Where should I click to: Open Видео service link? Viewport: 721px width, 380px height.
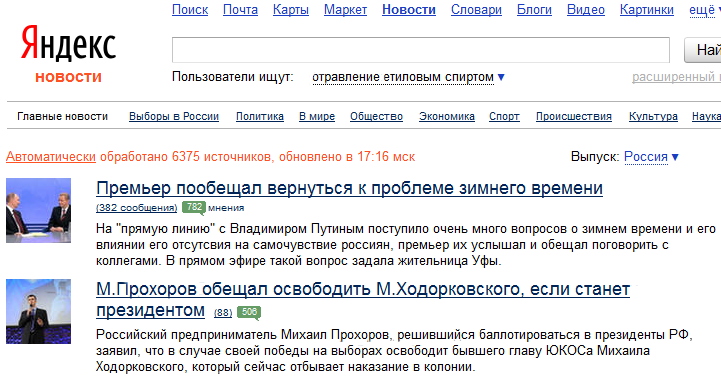tap(586, 10)
